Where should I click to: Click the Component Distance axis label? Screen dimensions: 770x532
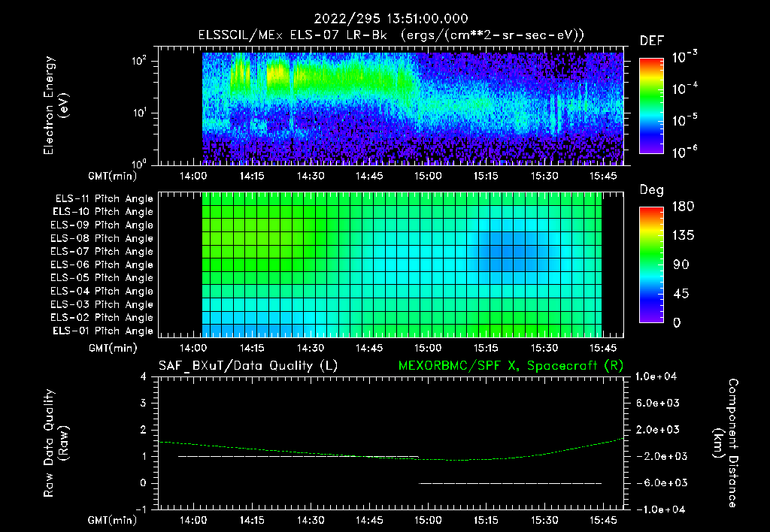(x=726, y=443)
